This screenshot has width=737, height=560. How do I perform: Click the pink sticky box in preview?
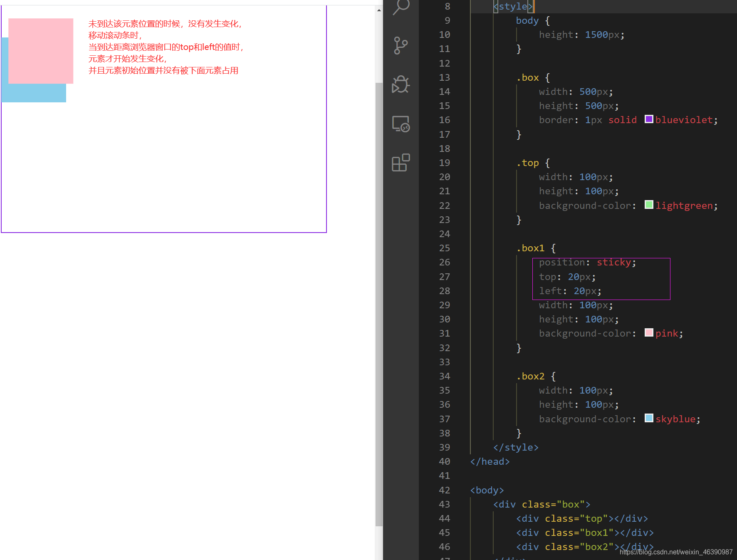pos(41,51)
